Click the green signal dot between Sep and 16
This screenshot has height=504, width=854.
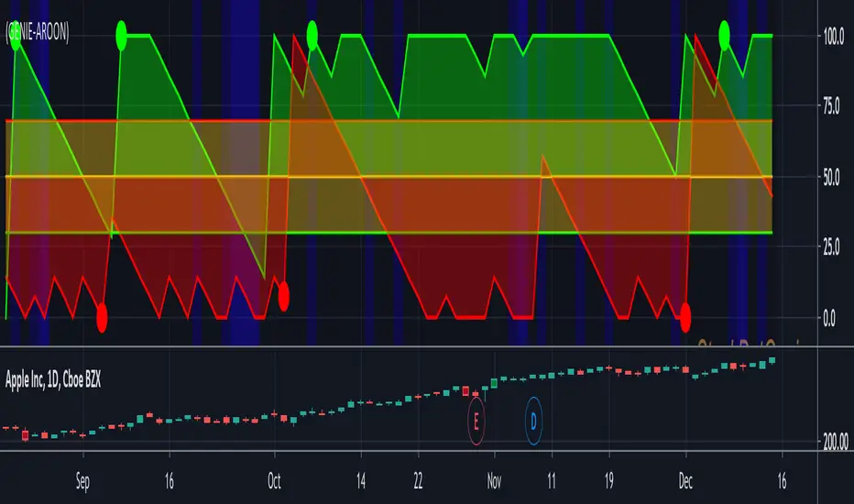[122, 36]
